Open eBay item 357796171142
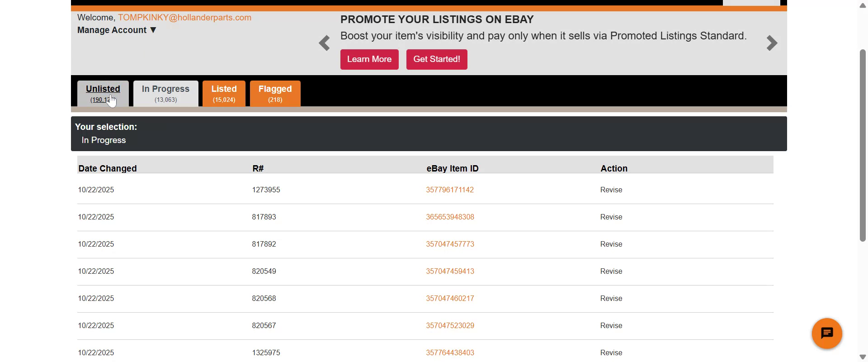 point(450,190)
